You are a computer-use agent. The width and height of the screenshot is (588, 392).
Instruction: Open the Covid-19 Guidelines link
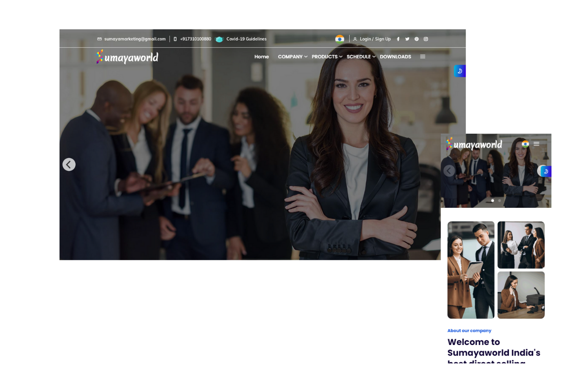point(246,39)
